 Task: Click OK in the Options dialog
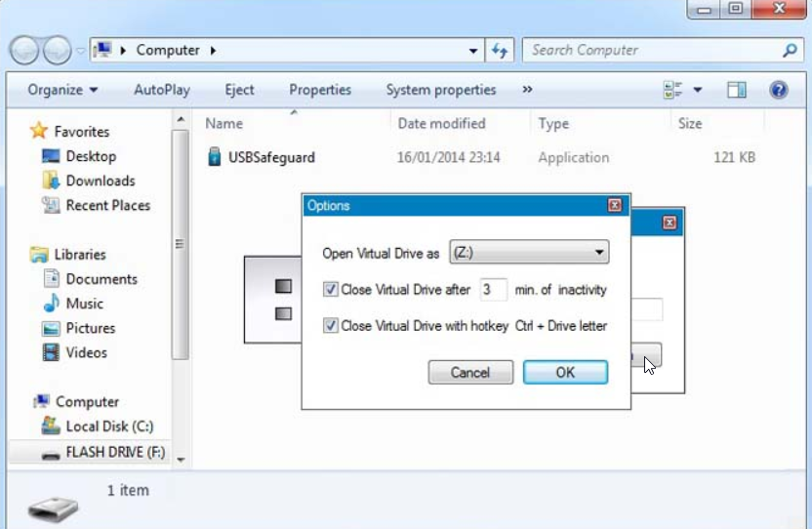coord(565,372)
